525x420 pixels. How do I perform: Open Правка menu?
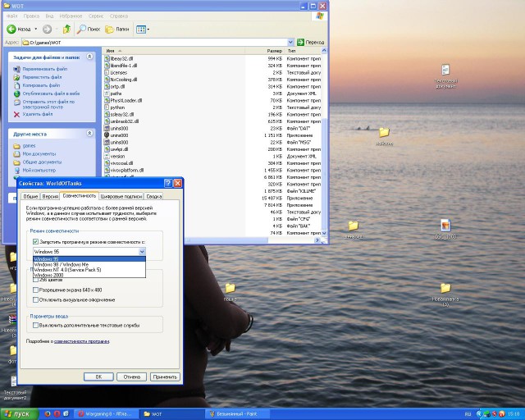[x=31, y=16]
